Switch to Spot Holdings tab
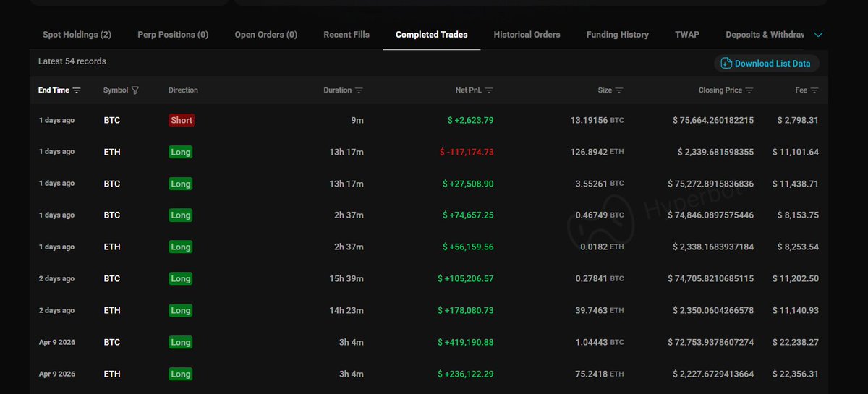 point(77,35)
